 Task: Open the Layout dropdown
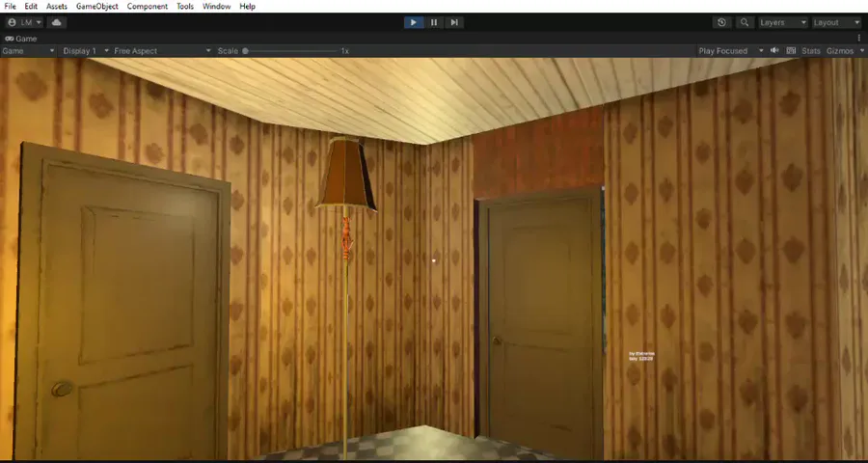pos(836,23)
